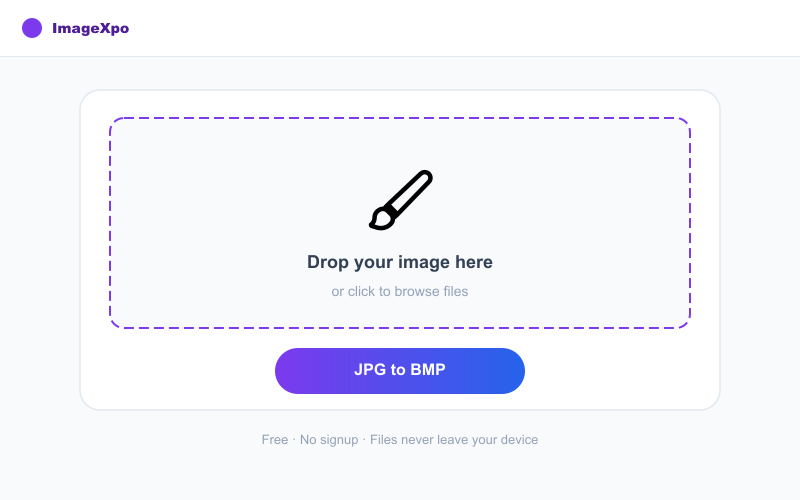
Task: Click the word 'JPG' on the convert button
Action: 370,369
